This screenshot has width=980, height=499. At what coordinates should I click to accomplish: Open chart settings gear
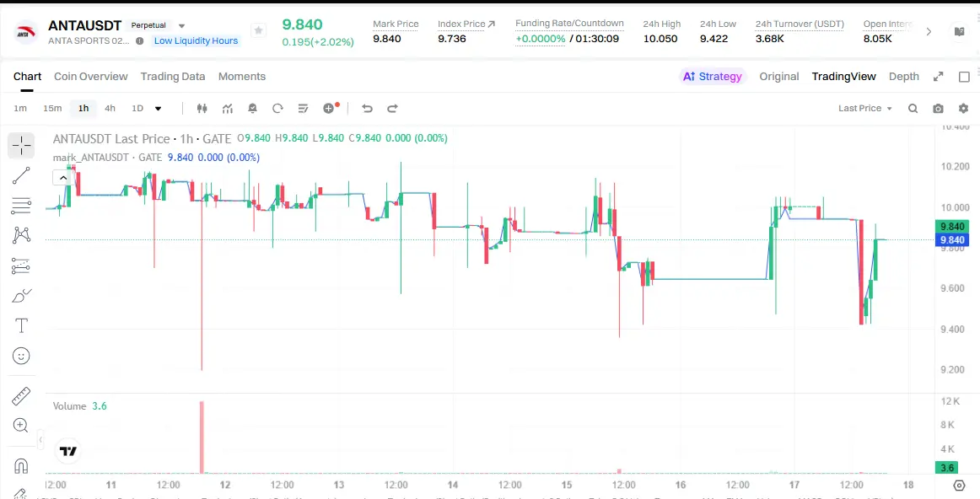coord(964,108)
